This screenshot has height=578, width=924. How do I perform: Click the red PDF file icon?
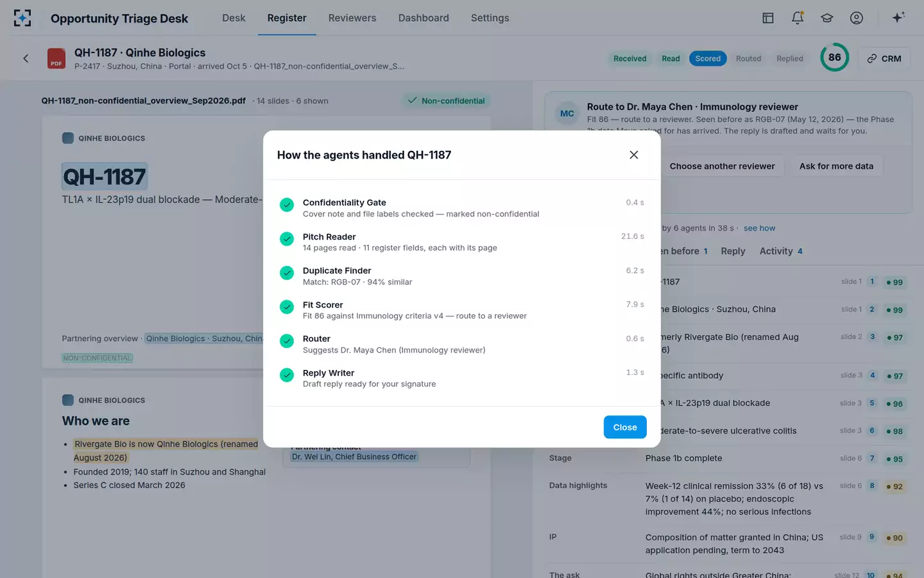click(56, 58)
